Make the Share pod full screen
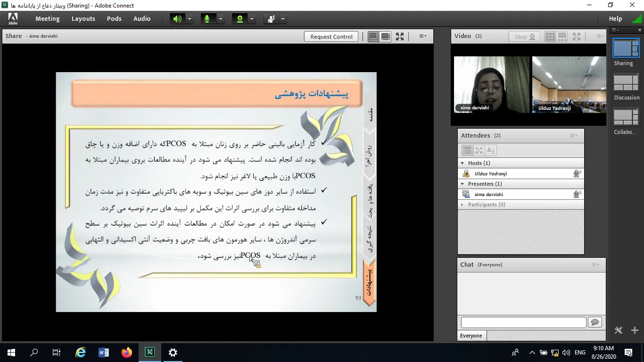 tap(400, 37)
